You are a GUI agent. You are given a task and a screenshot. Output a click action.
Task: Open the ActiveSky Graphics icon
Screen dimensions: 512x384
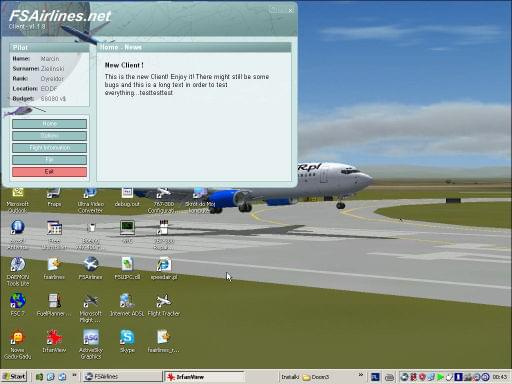pos(90,344)
